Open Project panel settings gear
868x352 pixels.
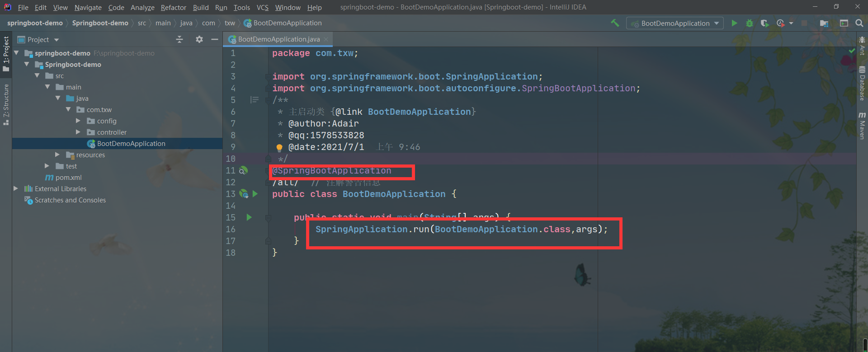click(199, 39)
